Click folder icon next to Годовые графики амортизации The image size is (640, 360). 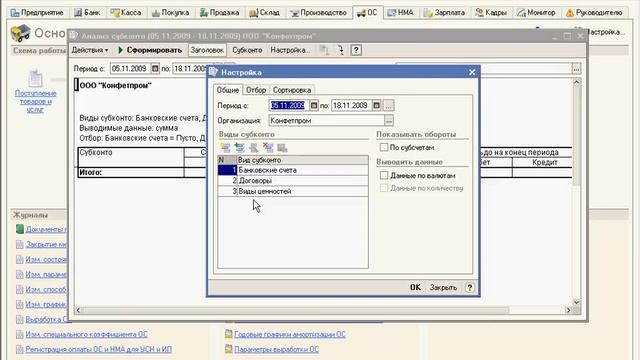(x=229, y=334)
